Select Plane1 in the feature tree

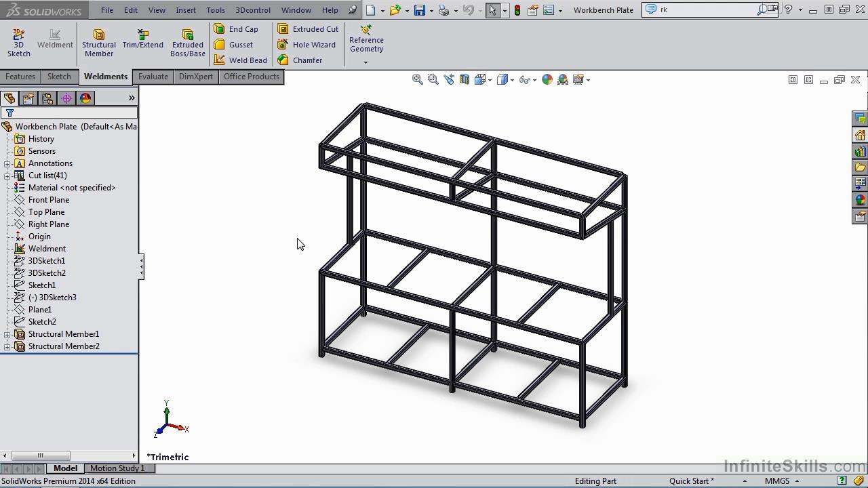40,310
